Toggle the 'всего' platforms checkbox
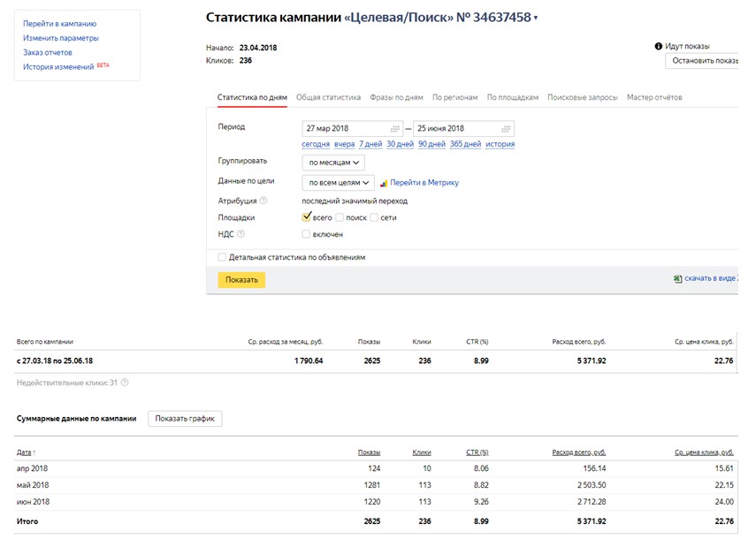756x547 pixels. (306, 217)
